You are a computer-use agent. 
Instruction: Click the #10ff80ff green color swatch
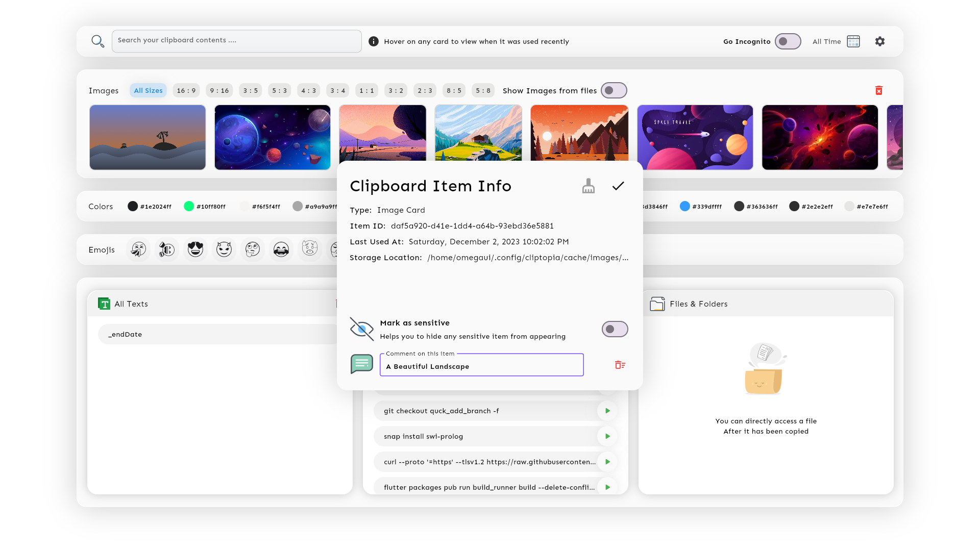point(189,206)
